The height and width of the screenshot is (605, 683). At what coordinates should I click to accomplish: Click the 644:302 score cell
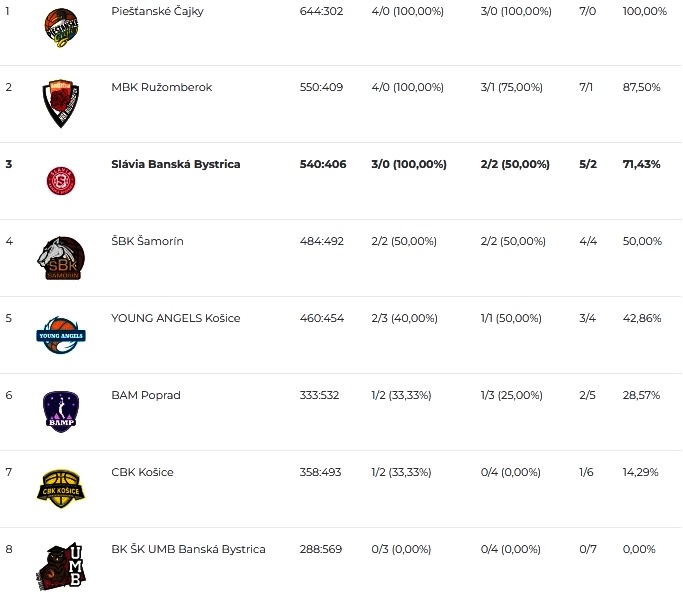321,11
